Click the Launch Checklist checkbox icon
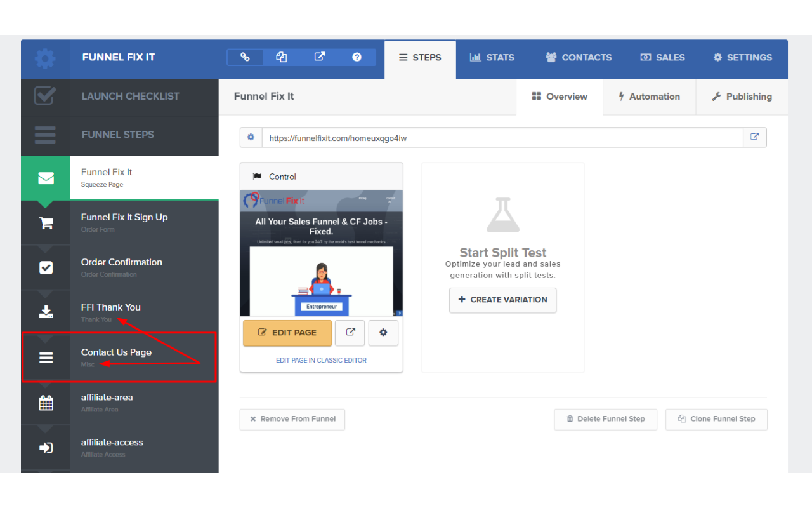 [45, 97]
